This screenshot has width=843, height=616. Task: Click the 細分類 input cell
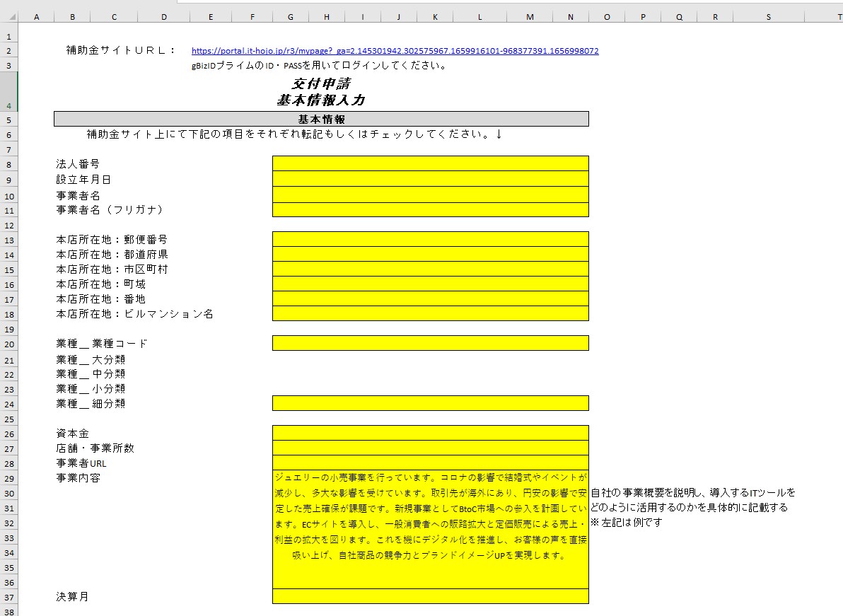[431, 403]
